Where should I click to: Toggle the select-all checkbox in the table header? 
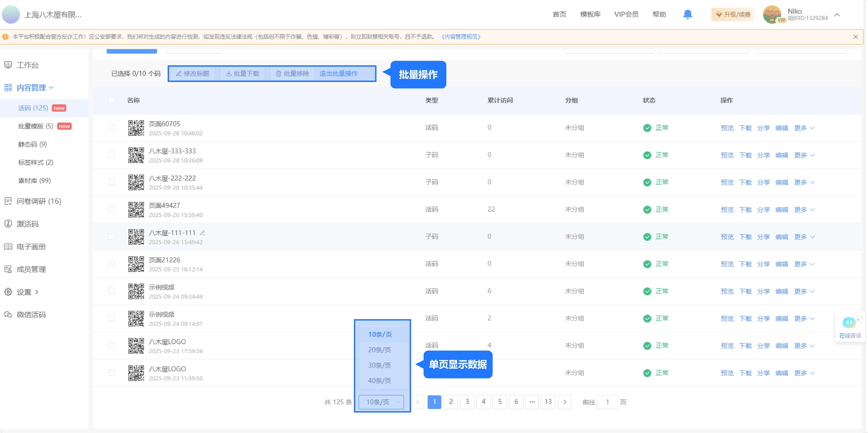click(112, 100)
